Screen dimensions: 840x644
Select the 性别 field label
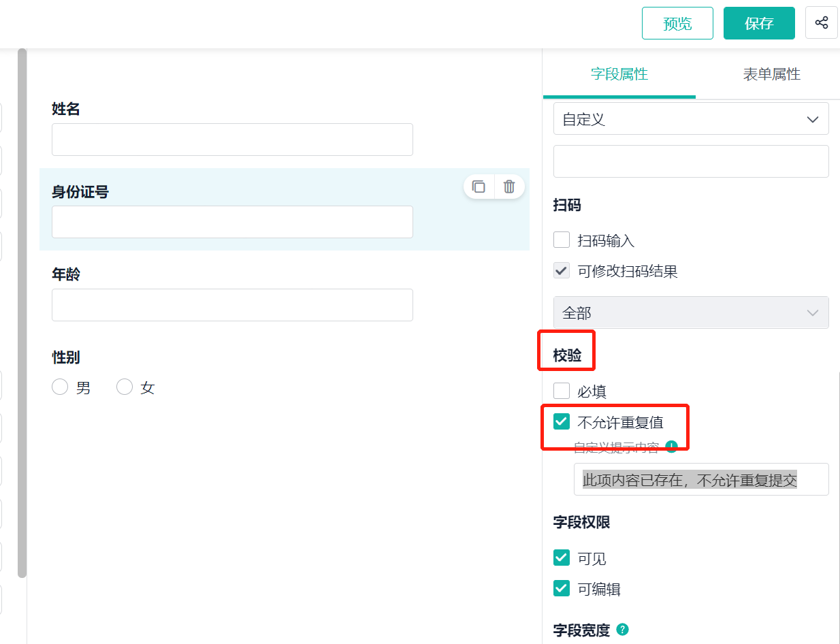tap(66, 357)
